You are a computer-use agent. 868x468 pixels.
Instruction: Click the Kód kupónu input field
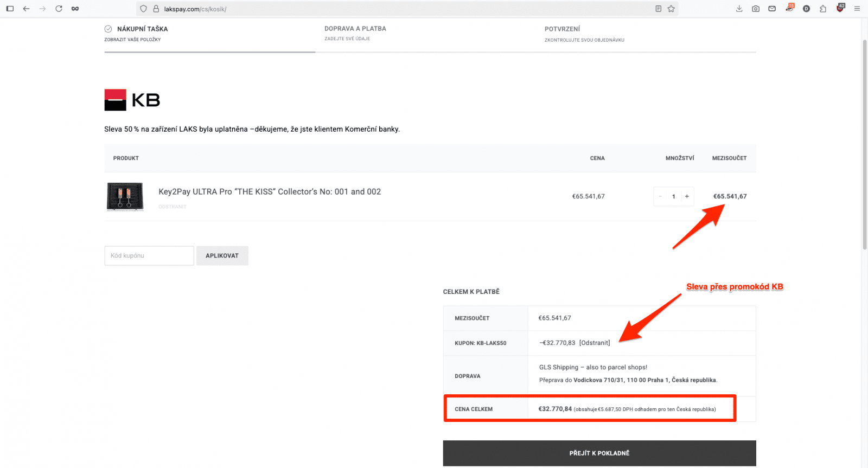(149, 255)
